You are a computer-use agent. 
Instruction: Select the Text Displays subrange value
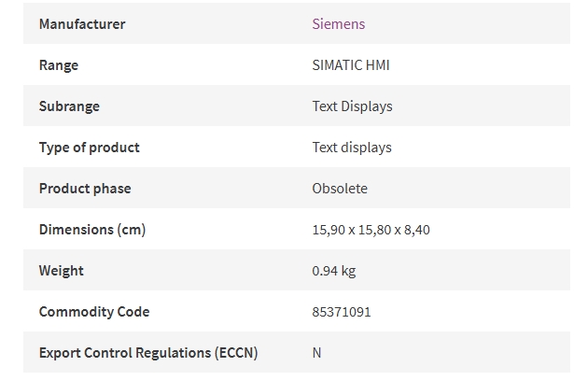[353, 106]
